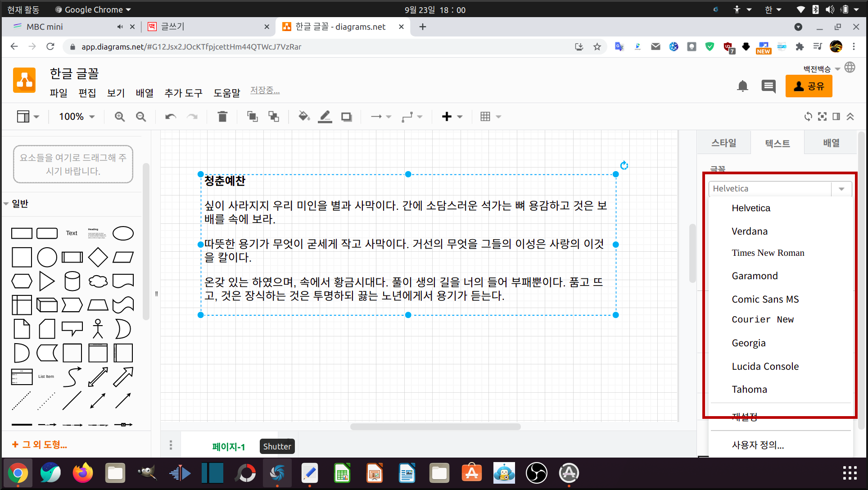868x490 pixels.
Task: Switch to the 스타일 tab
Action: coord(723,143)
